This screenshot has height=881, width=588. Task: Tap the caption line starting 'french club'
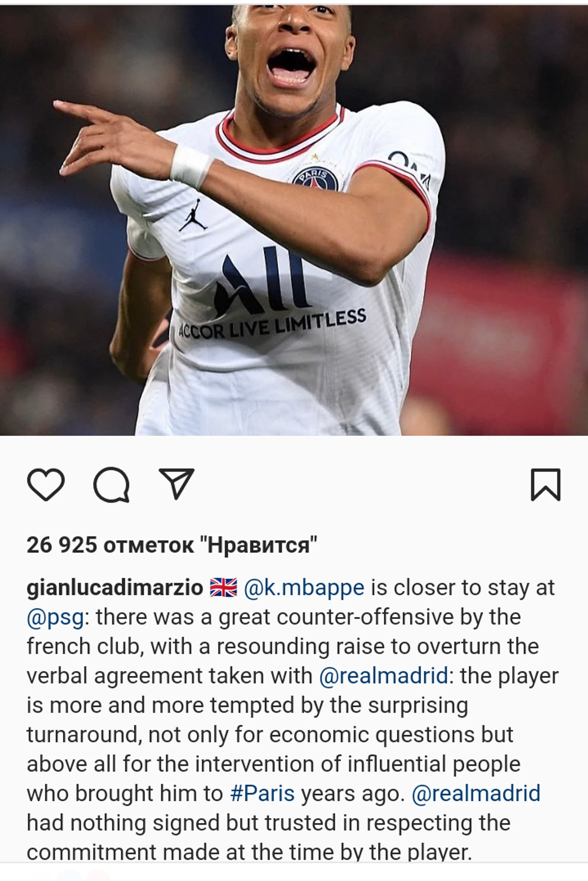click(283, 646)
